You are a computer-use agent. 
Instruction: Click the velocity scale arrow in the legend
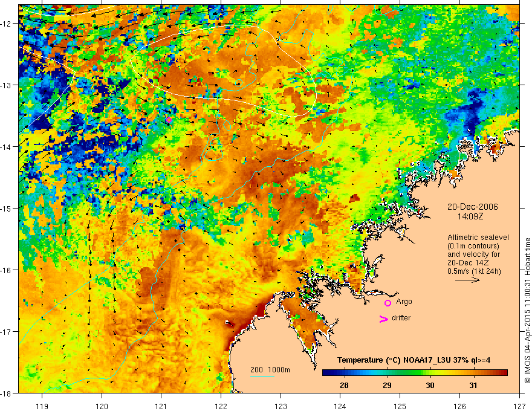(x=467, y=280)
